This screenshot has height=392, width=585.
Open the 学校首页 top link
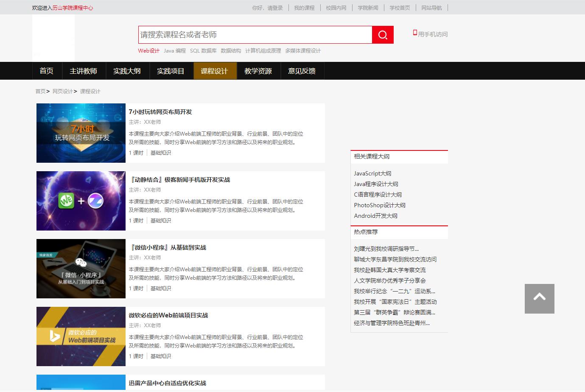[x=400, y=8]
